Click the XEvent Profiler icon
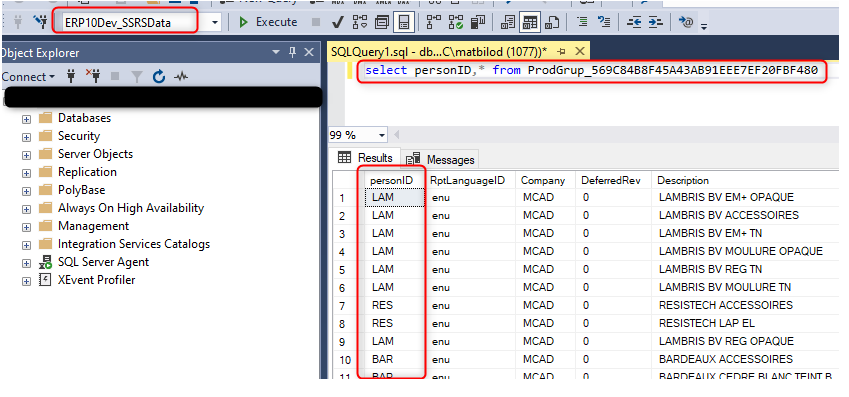 [x=45, y=280]
